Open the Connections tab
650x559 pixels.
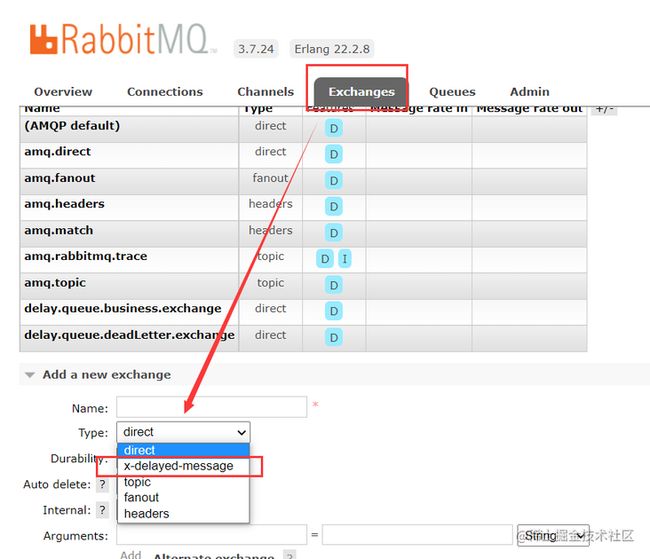coord(165,92)
